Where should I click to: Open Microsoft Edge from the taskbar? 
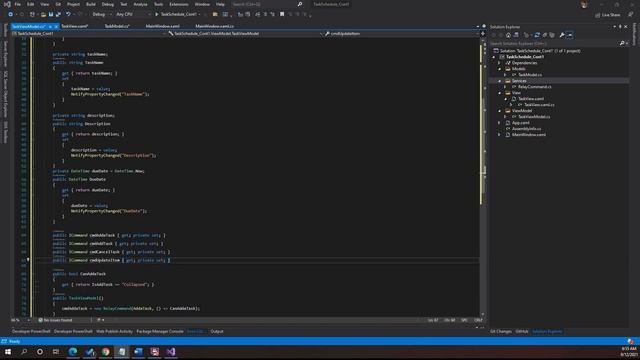[x=73, y=351]
